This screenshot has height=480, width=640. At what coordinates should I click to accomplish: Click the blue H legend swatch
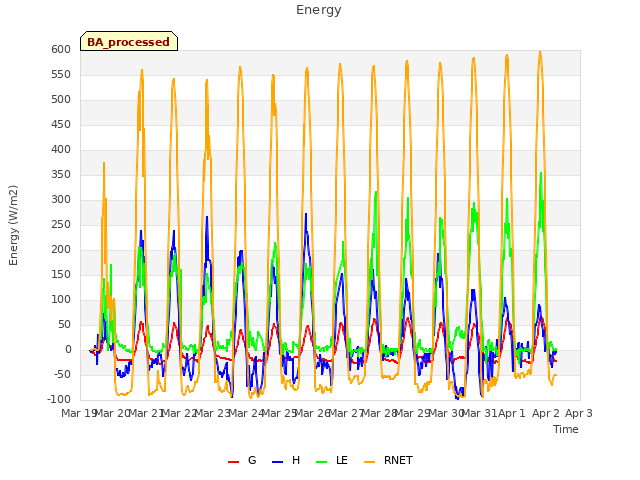coord(278,462)
